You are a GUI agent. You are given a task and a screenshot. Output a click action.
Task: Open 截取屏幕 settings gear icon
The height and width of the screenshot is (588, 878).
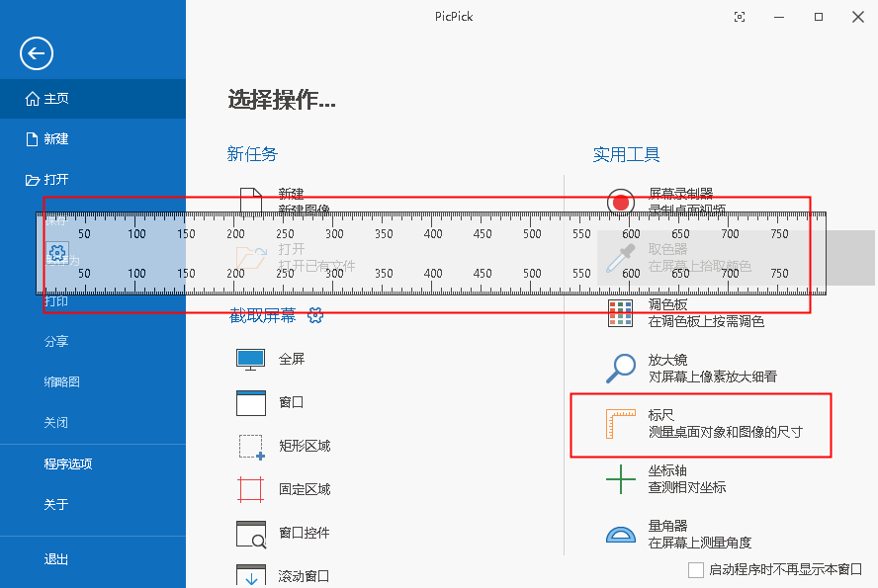(316, 315)
